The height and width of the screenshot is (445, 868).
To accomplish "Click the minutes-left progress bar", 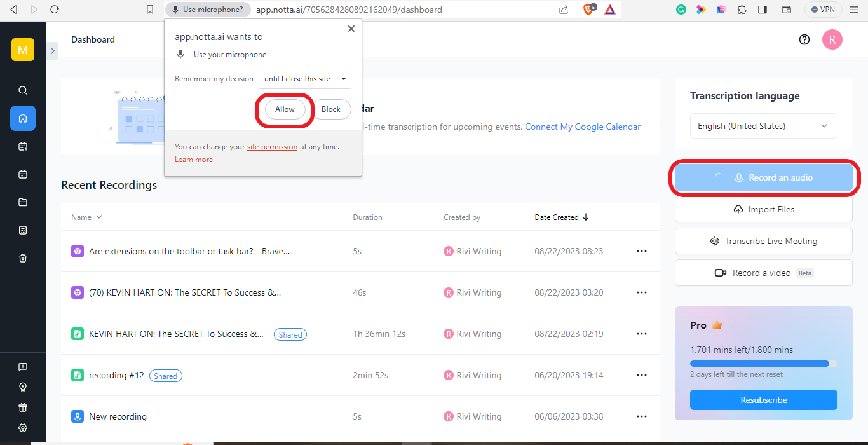I will click(764, 364).
